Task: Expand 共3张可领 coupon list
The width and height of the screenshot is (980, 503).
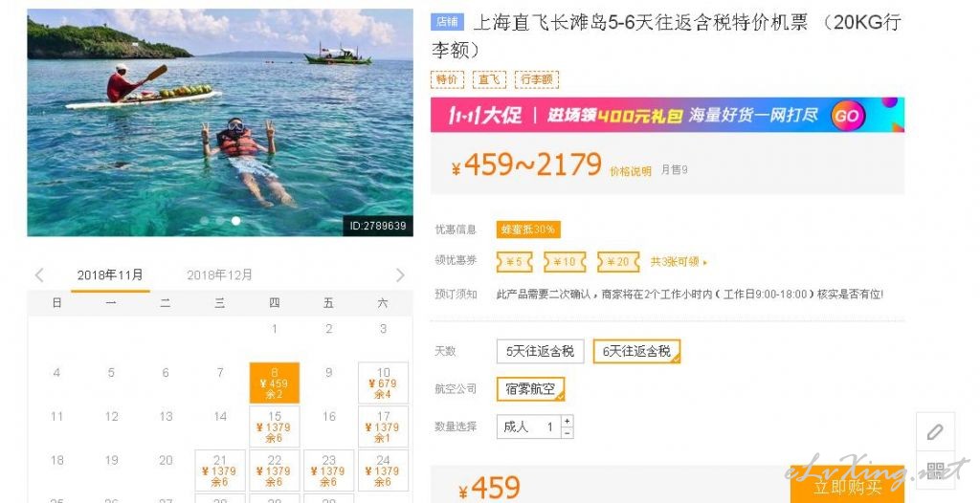Action: pos(679,262)
